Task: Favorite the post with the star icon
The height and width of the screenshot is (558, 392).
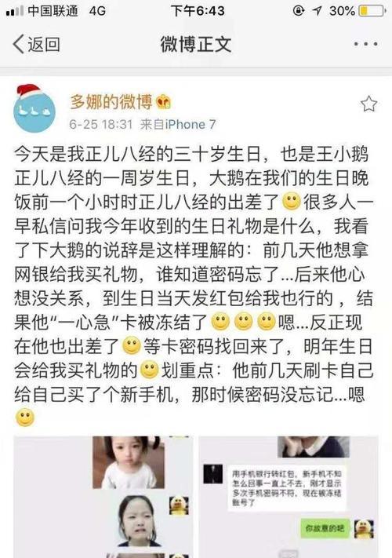Action: pyautogui.click(x=368, y=104)
